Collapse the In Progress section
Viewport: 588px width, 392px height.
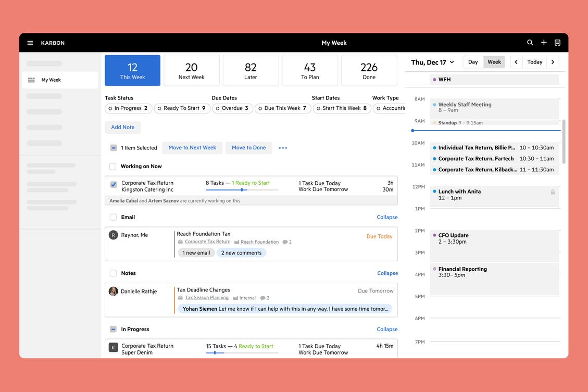[x=387, y=329]
